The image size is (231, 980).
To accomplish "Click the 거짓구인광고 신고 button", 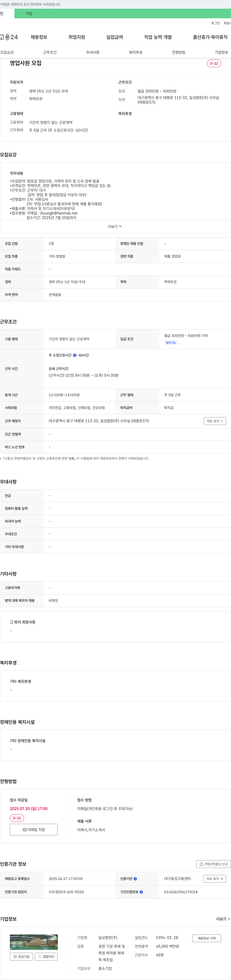I will point(213,864).
